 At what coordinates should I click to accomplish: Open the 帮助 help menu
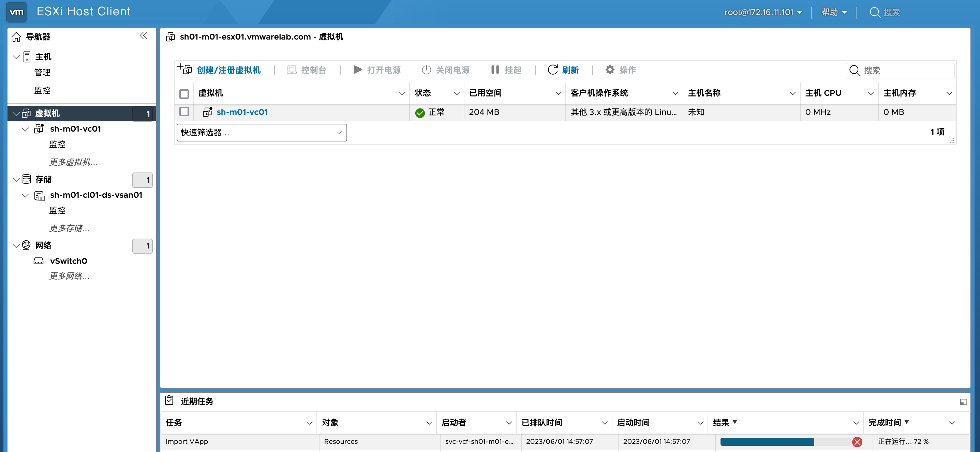pos(834,12)
